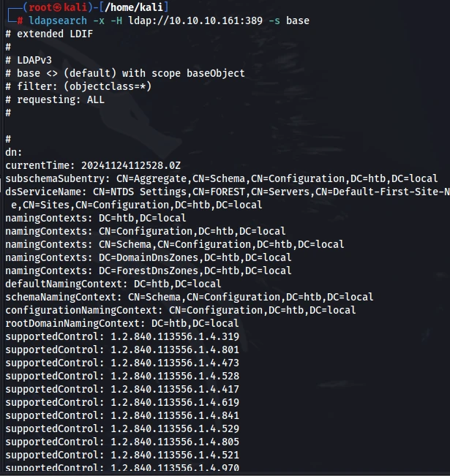Click the configurationNamingContext line

tap(181, 310)
